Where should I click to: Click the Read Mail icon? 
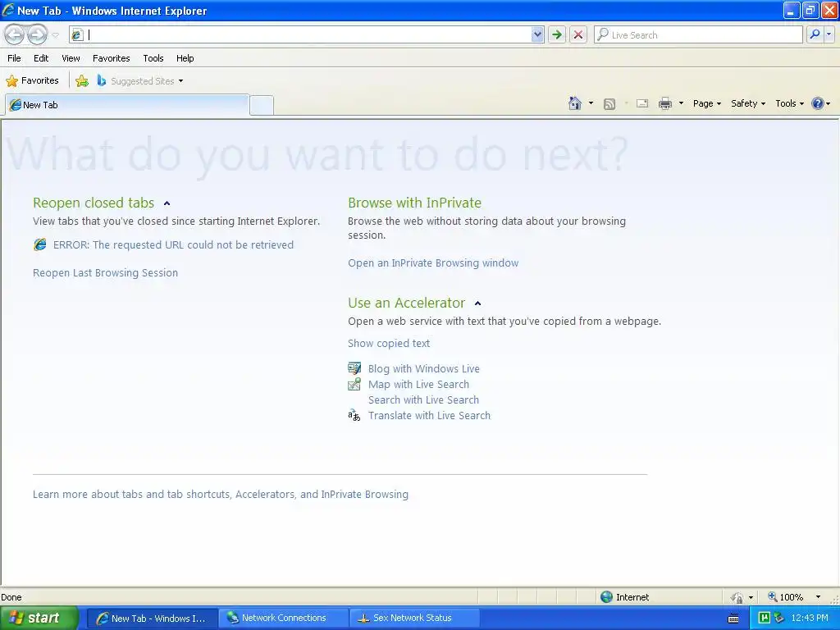[642, 104]
